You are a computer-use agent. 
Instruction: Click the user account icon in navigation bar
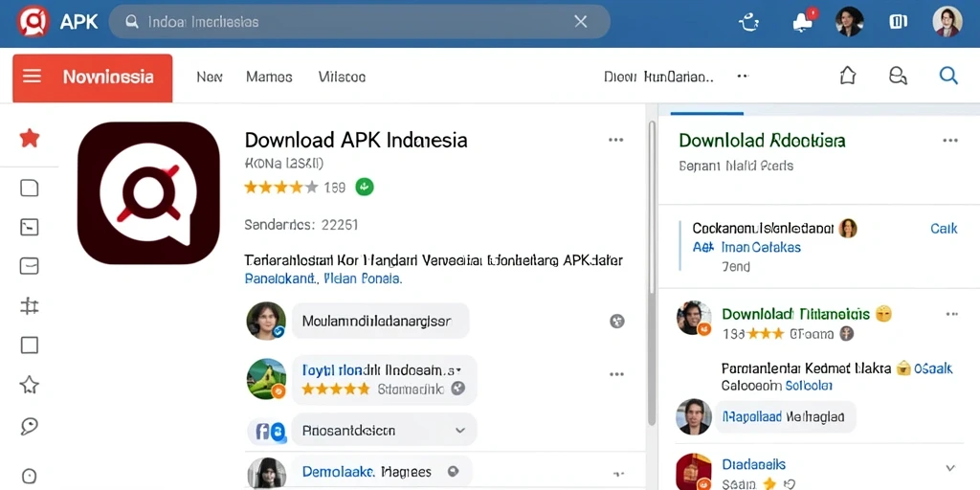pos(898,76)
